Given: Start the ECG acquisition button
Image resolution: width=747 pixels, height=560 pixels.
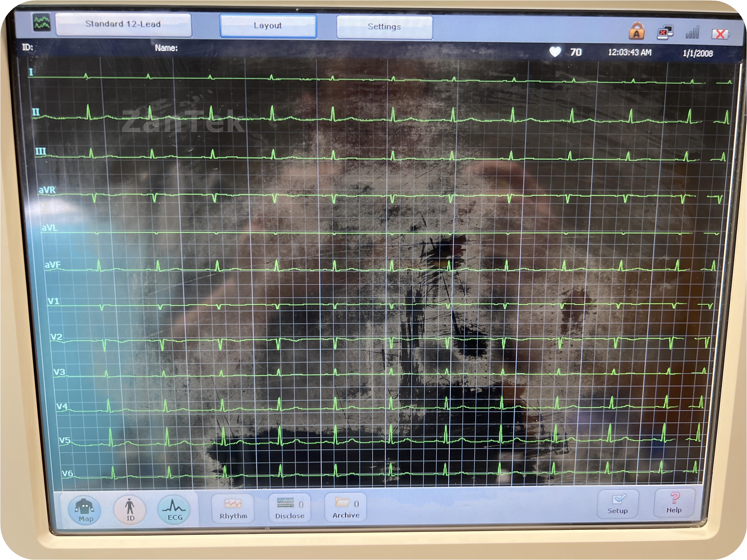Looking at the screenshot, I should [174, 510].
